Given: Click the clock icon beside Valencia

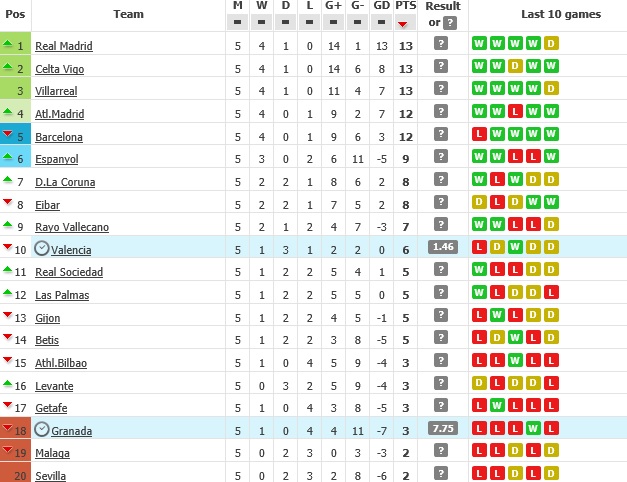Looking at the screenshot, I should point(41,249).
